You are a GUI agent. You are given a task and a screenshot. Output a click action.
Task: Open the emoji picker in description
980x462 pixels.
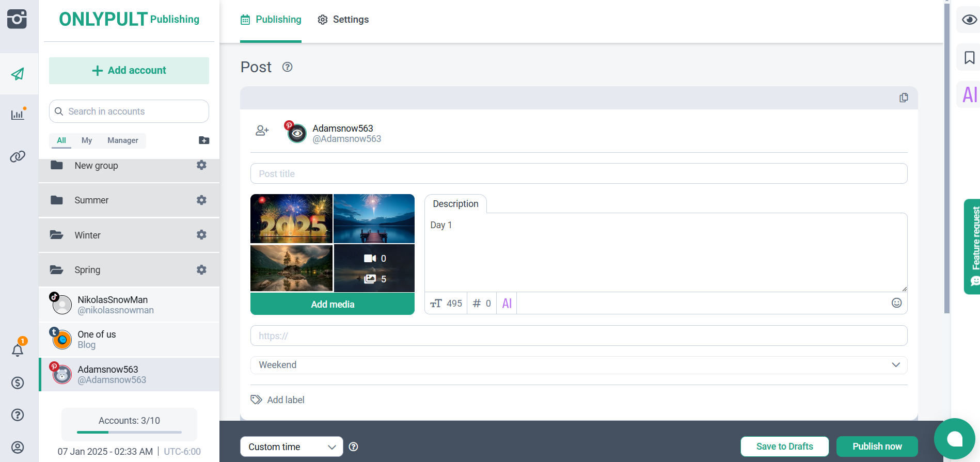coord(896,303)
